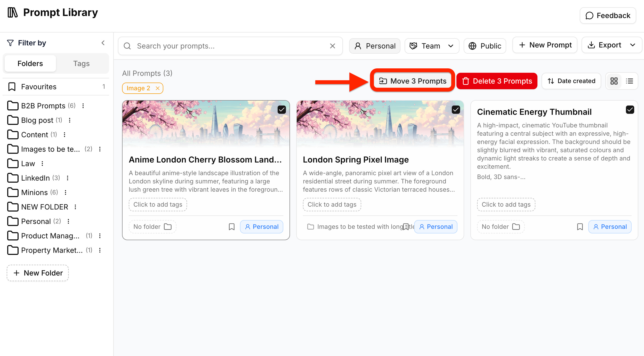The width and height of the screenshot is (644, 356).
Task: Bookmark the Anime London Cherry Blossom prompt
Action: point(232,227)
